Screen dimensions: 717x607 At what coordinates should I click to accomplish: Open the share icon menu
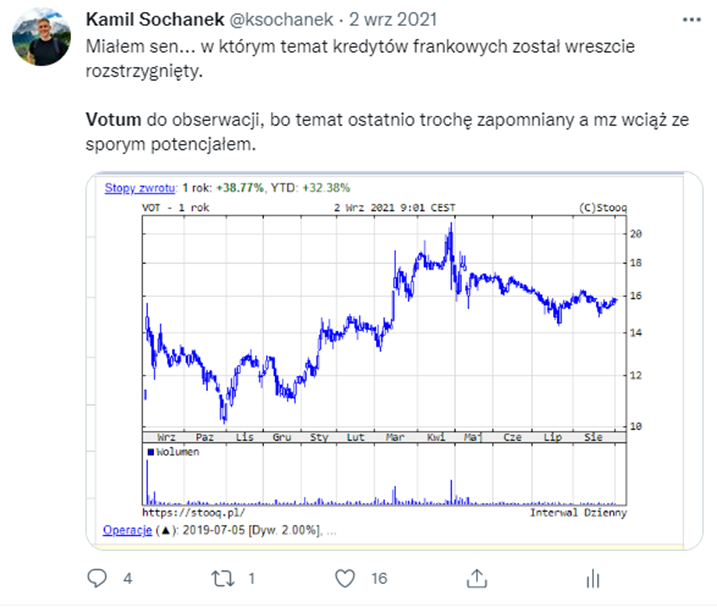point(477,578)
